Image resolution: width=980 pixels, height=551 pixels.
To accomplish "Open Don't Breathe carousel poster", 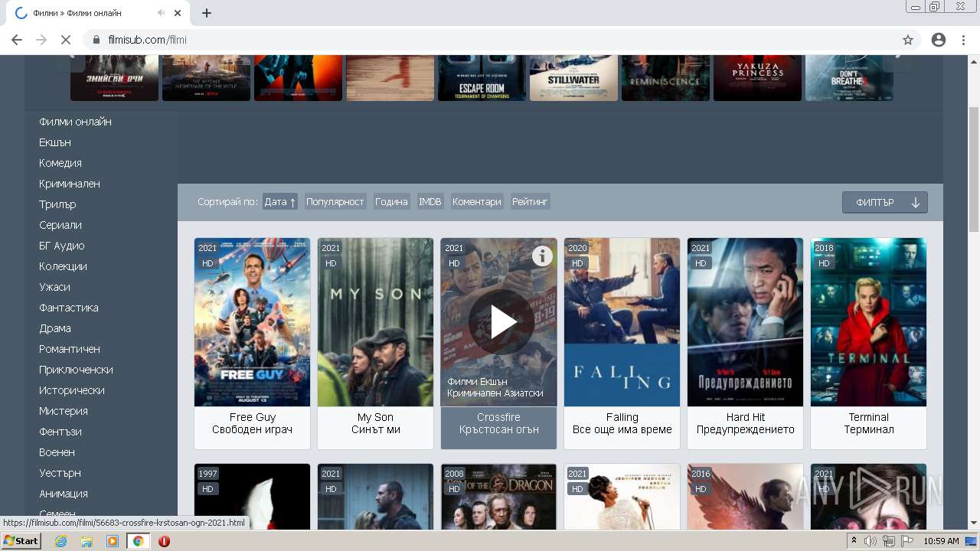I will (x=849, y=78).
